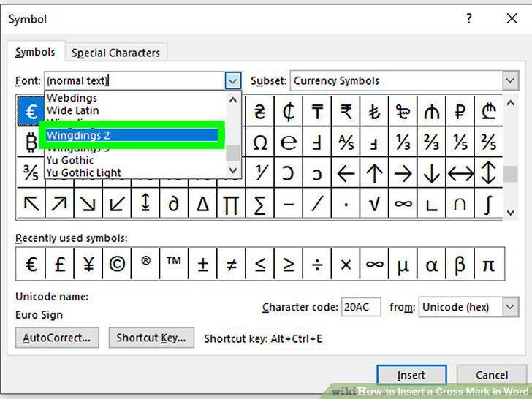The image size is (532, 399).
Task: Select the estimated symbol ℮ in grid
Action: coord(289,142)
